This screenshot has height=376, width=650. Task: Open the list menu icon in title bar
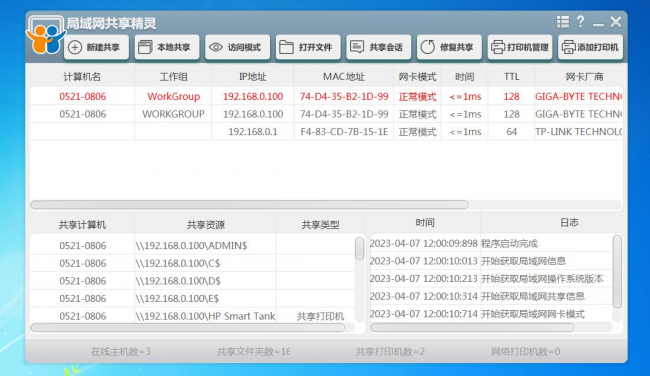point(563,22)
